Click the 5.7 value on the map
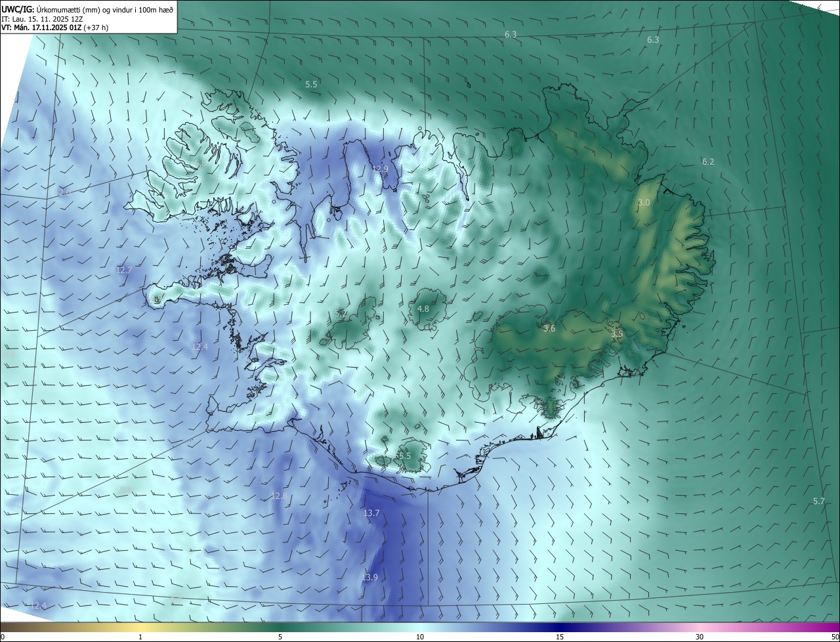The image size is (840, 642). tap(819, 501)
